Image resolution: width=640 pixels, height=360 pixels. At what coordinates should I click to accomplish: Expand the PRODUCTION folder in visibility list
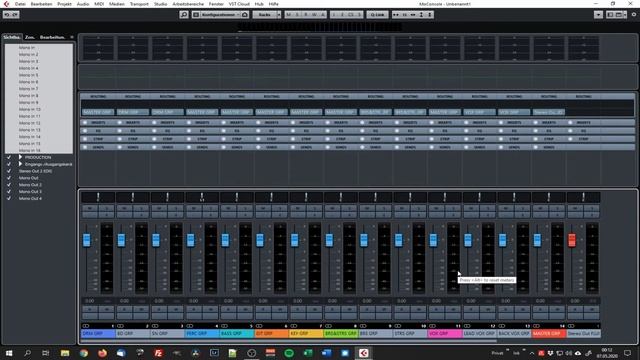coord(20,157)
